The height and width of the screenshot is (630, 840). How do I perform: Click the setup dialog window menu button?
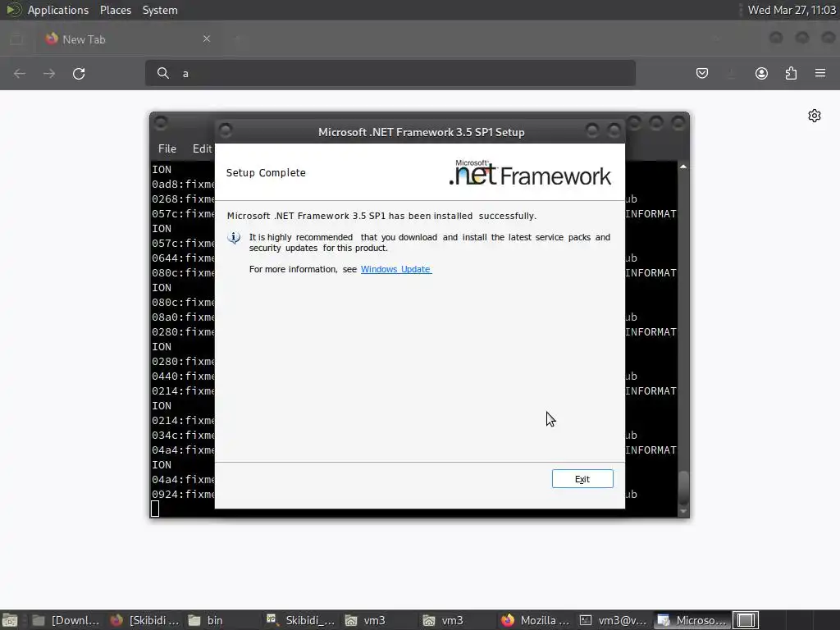226,130
